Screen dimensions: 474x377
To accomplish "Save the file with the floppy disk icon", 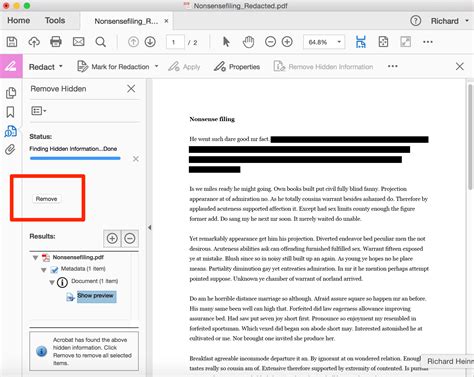I will 12,42.
